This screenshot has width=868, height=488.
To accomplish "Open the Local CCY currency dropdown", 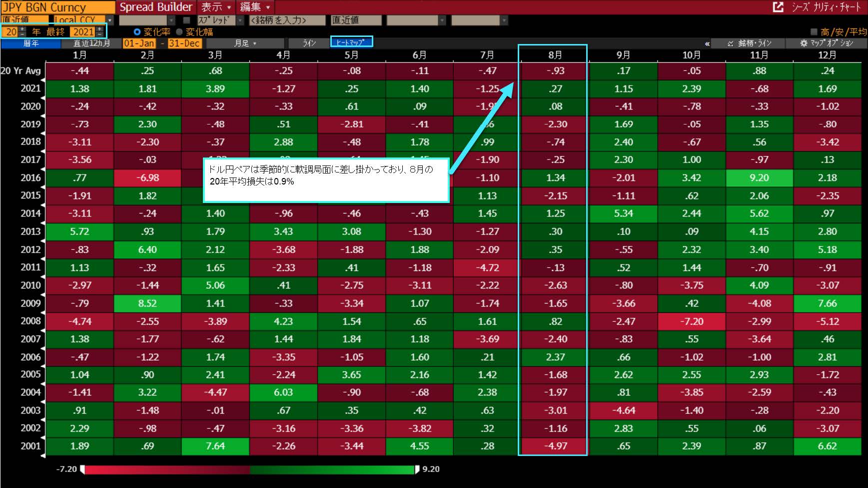I will point(109,20).
